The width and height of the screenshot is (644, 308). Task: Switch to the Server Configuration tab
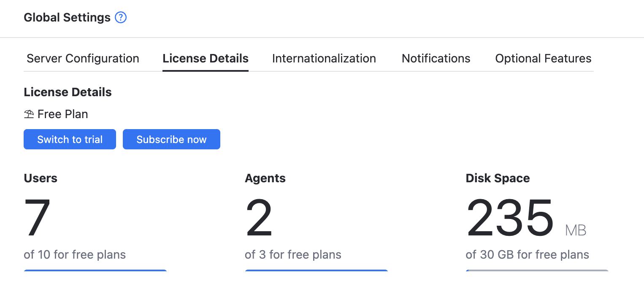pos(83,58)
